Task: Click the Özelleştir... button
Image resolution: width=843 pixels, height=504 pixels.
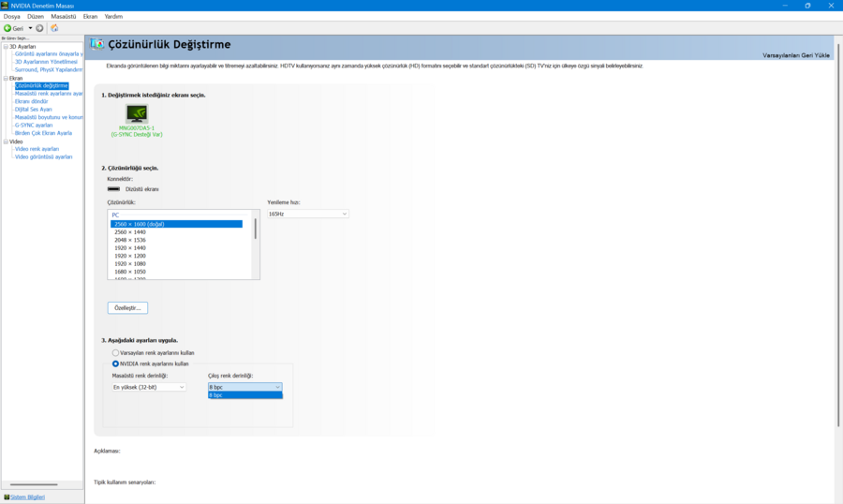Action: pyautogui.click(x=127, y=308)
